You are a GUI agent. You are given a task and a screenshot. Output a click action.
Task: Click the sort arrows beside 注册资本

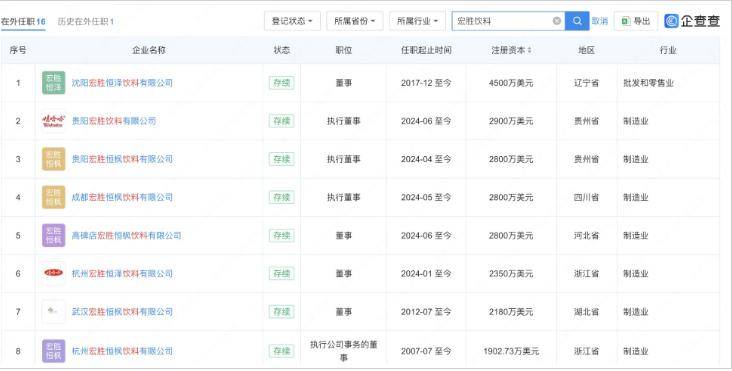coord(529,50)
